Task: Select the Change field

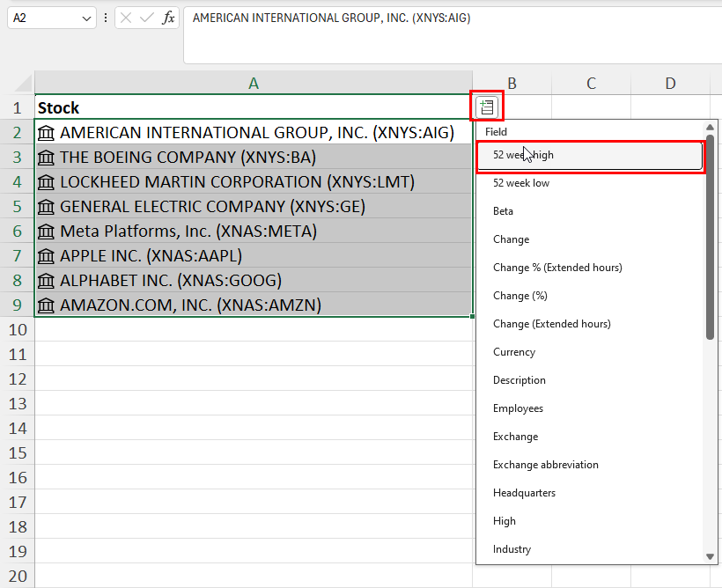Action: click(591, 239)
